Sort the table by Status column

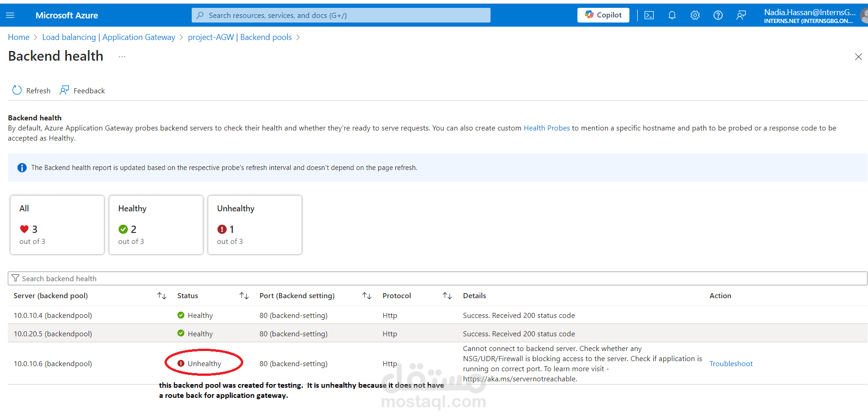click(244, 296)
